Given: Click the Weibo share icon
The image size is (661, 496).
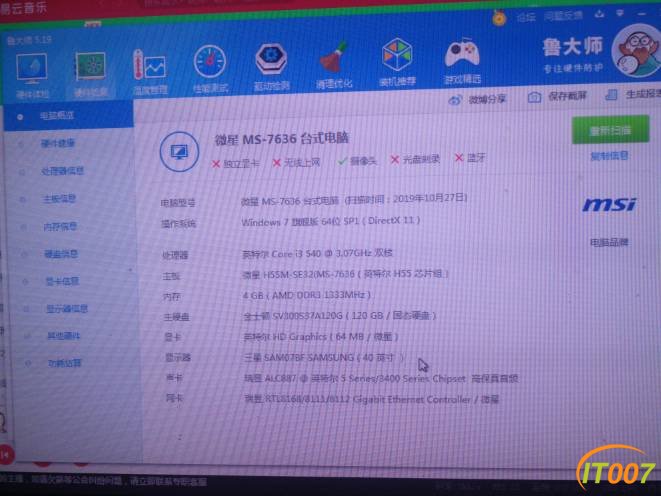Looking at the screenshot, I should pyautogui.click(x=455, y=100).
